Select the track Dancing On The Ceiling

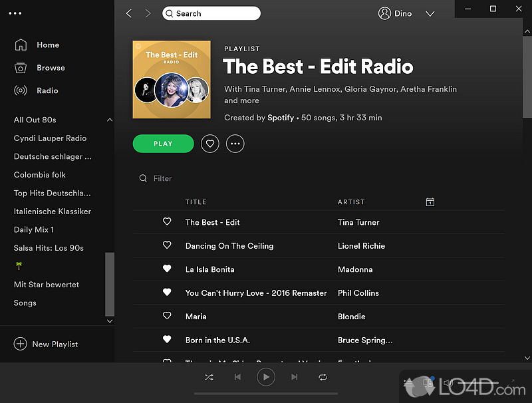pyautogui.click(x=229, y=246)
